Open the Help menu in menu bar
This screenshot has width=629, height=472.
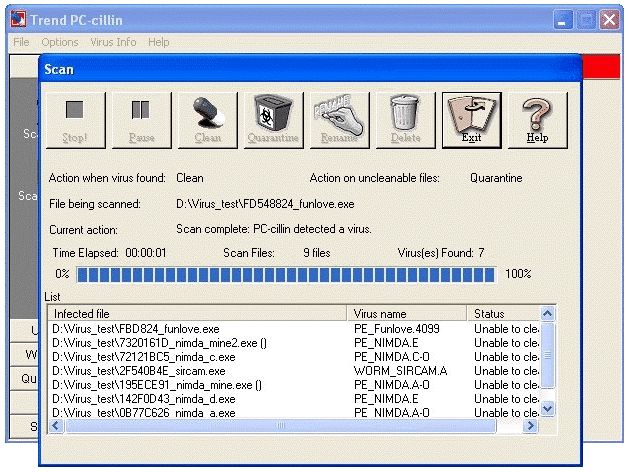click(x=158, y=43)
